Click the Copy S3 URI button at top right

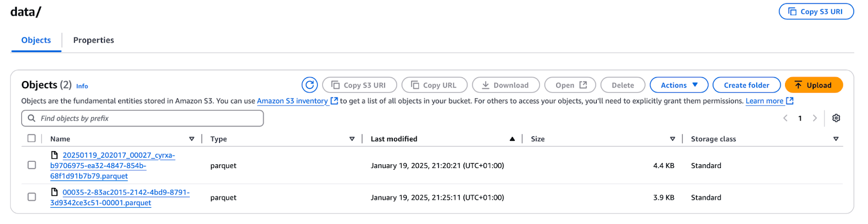tap(816, 11)
